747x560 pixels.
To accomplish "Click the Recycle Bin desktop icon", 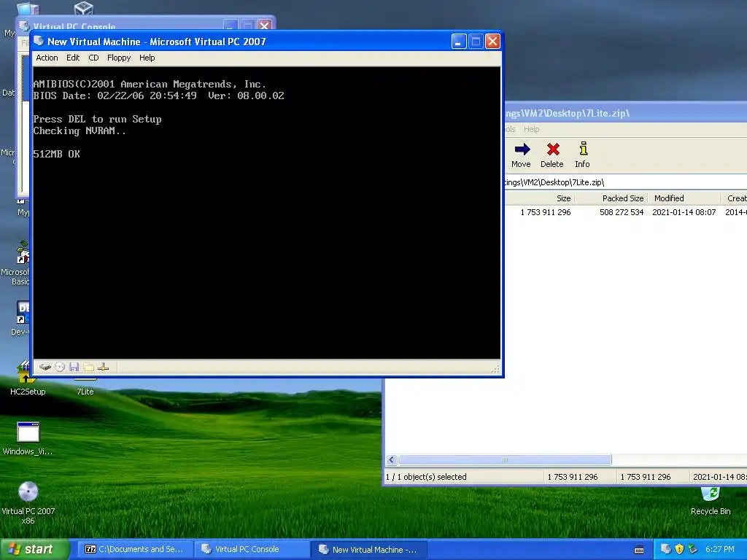I will 711,494.
